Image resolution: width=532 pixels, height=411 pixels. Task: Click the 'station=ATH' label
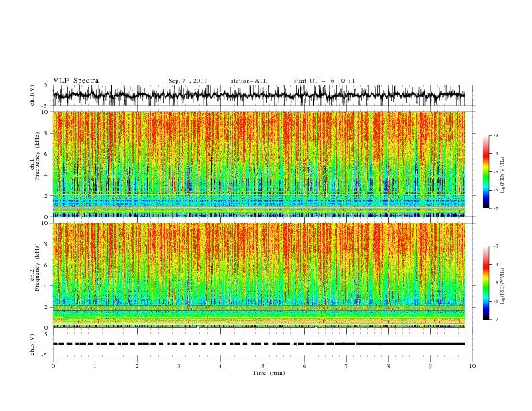[x=249, y=81]
